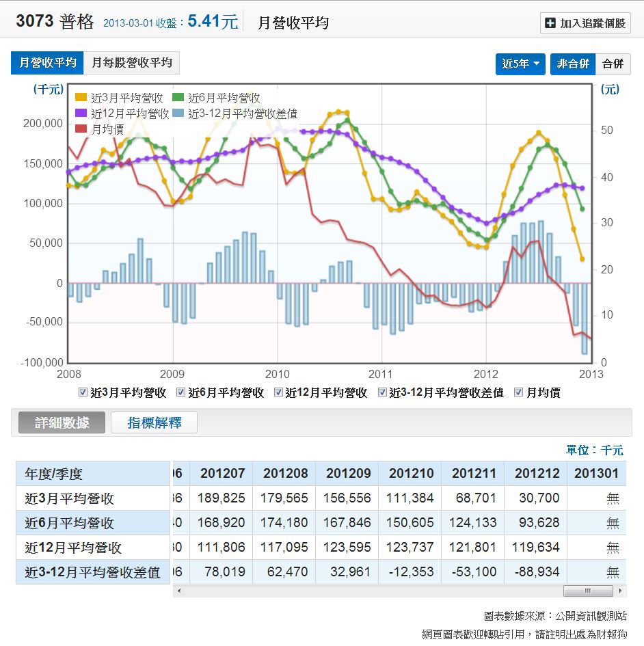Click the 單位：千元 unit label

coord(595,450)
